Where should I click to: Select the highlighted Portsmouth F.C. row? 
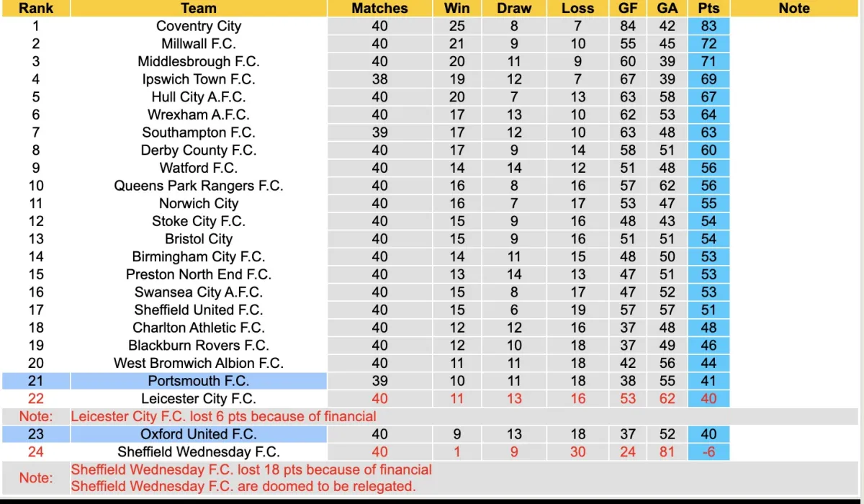pos(199,381)
